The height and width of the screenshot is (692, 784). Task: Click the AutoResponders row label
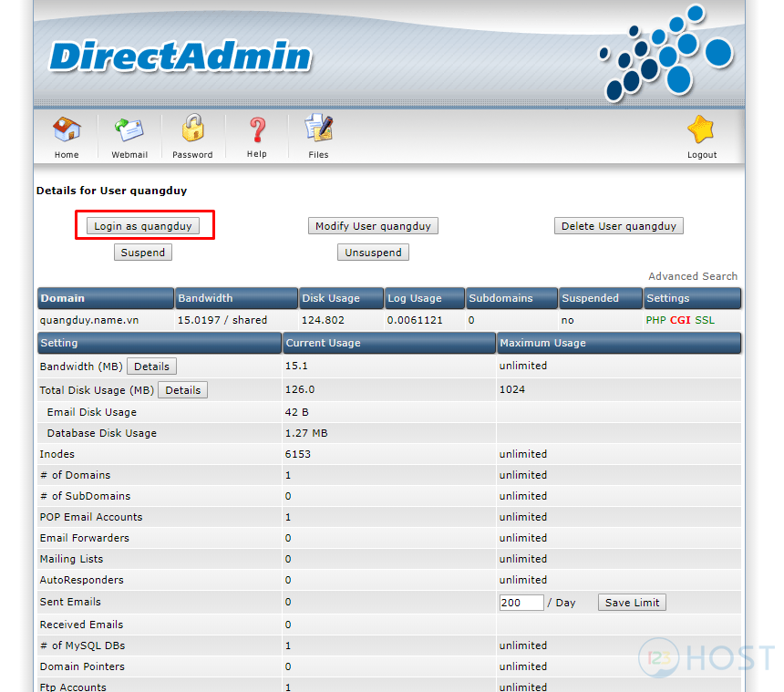pos(81,581)
